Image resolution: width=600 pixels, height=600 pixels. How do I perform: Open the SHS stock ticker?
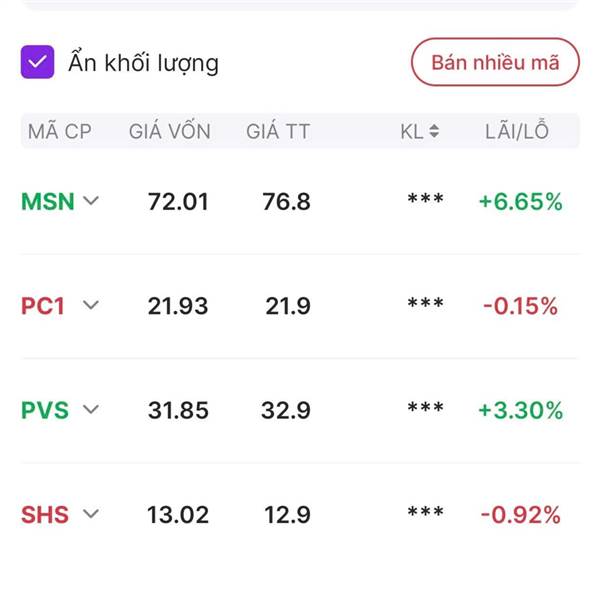pyautogui.click(x=45, y=515)
